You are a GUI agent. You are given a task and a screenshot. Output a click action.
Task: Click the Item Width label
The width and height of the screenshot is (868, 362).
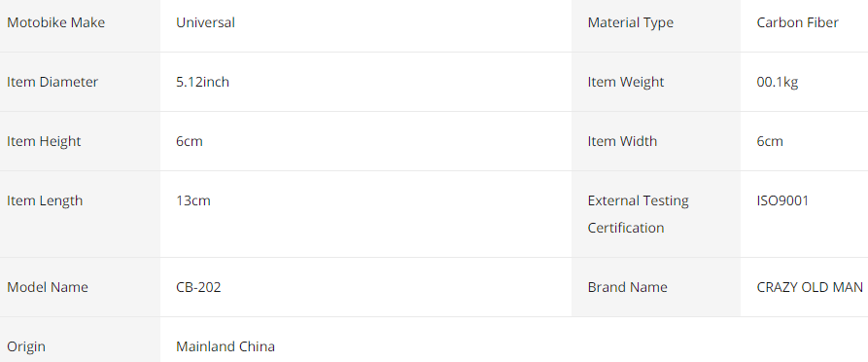pyautogui.click(x=623, y=141)
